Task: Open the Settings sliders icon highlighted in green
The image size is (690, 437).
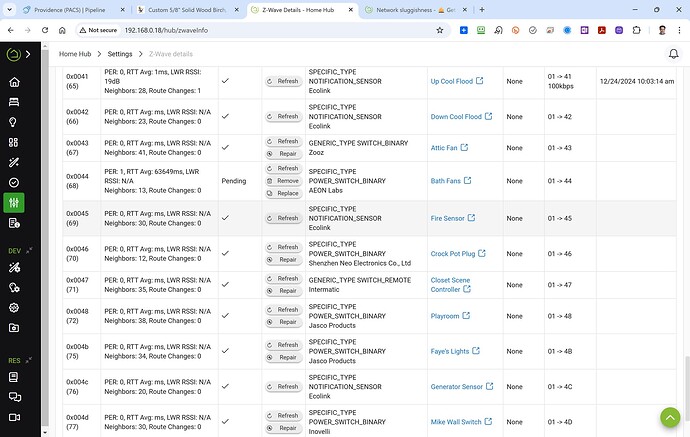Action: point(14,202)
